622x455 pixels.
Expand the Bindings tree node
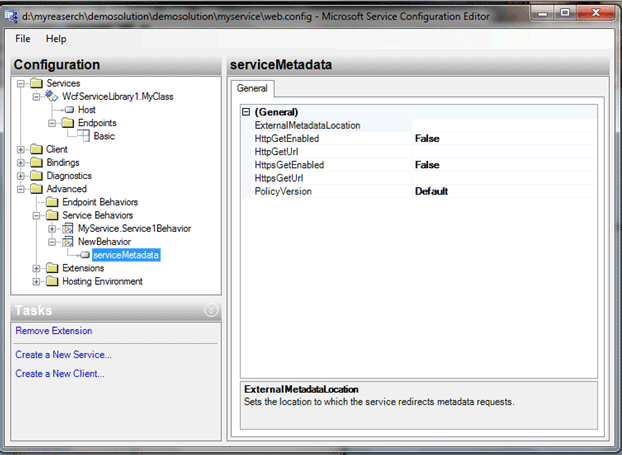point(21,163)
